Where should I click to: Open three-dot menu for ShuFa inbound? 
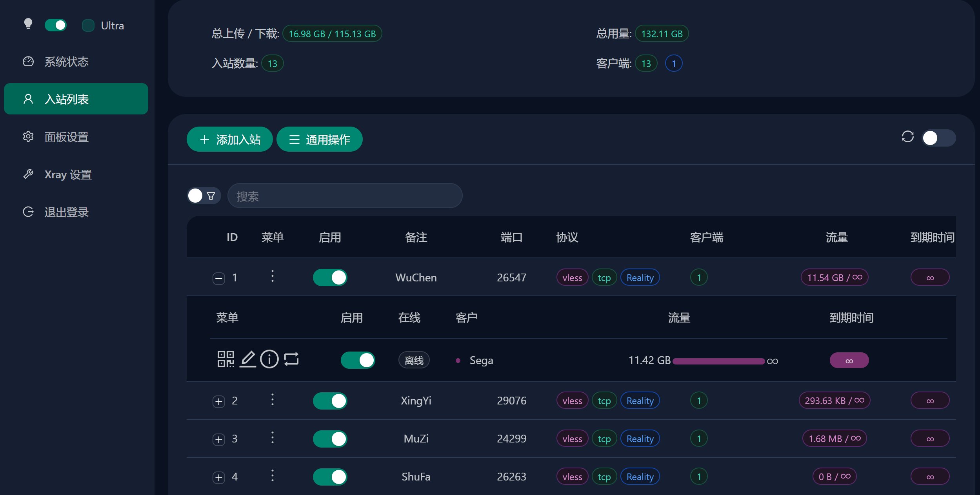coord(273,476)
